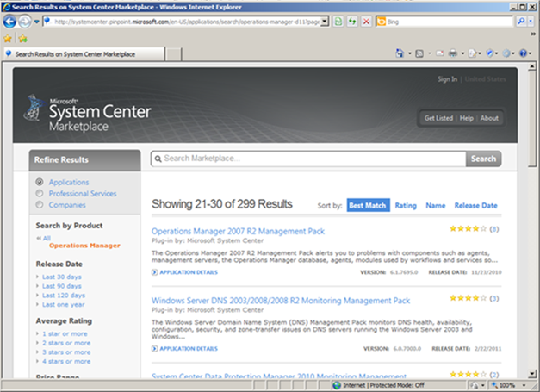Expand the toolbar overflow chevron
Viewport: 540px width, 392px height.
pos(533,34)
